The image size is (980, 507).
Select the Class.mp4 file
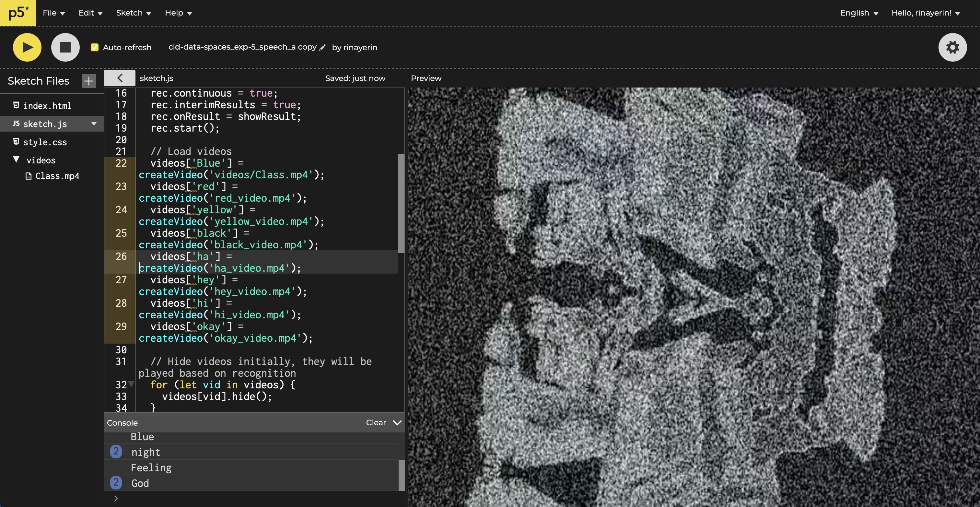click(57, 176)
